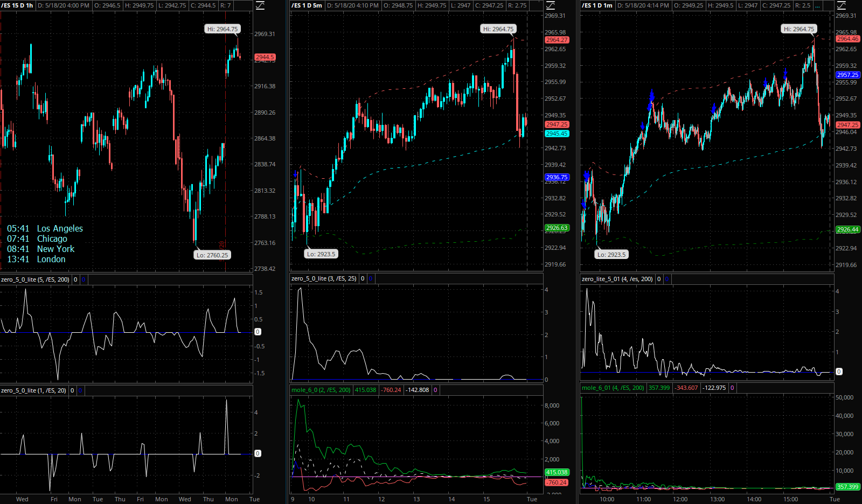Open the /ES 15 D 1h timeframe selector
Image resolution: width=862 pixels, height=504 pixels.
[18, 5]
